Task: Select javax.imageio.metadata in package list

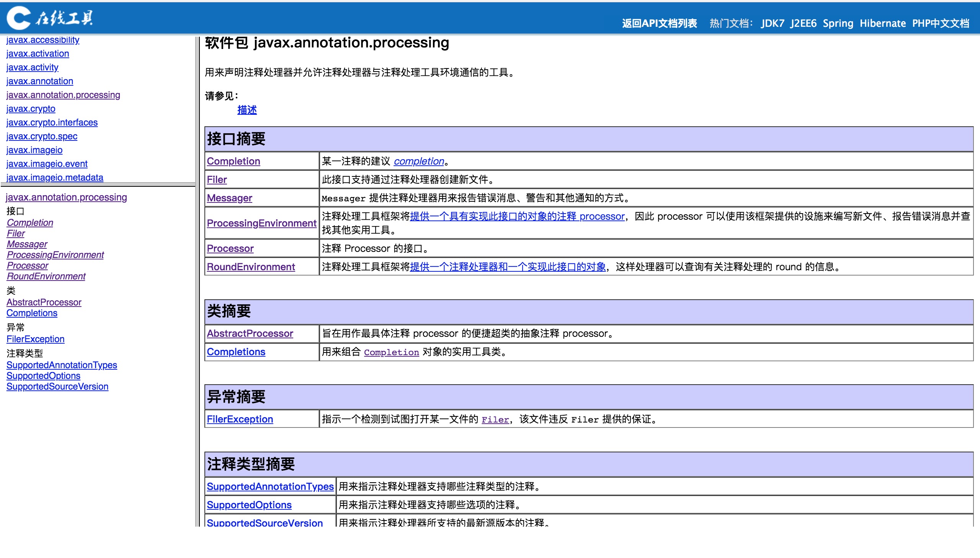Action: coord(55,178)
